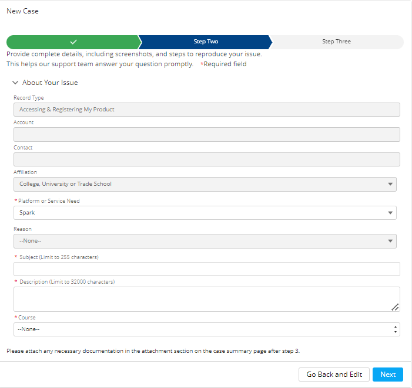Viewport: 412px width, 388px height.
Task: Select the Step Two progress tab
Action: point(206,42)
